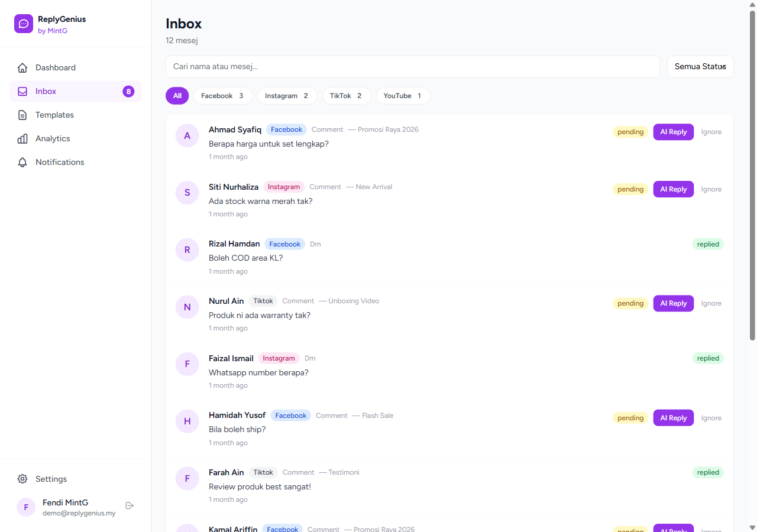Image resolution: width=757 pixels, height=532 pixels.
Task: Click the scrollbar down arrow
Action: [752, 527]
